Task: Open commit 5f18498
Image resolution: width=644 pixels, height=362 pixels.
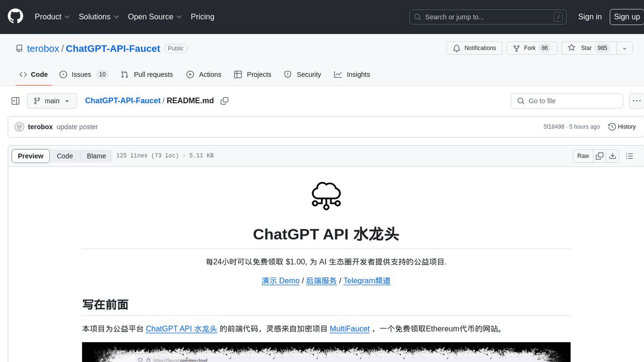Action: [554, 127]
